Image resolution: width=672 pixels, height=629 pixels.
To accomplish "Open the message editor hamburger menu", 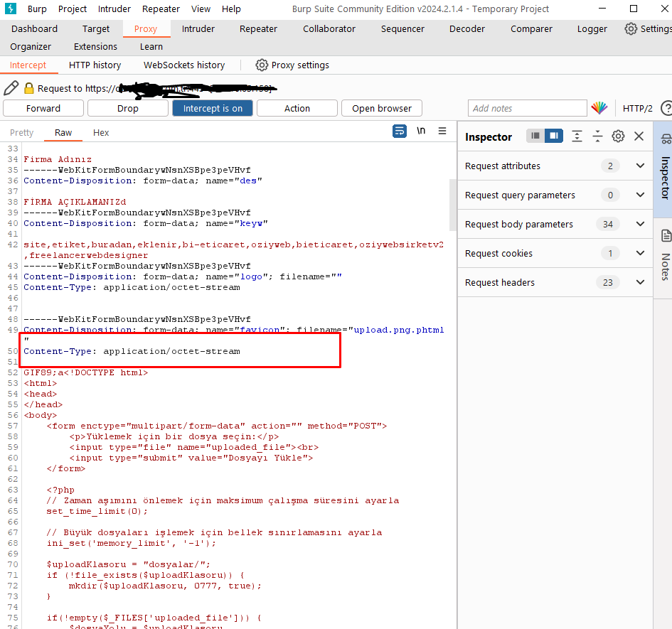I will click(x=442, y=131).
